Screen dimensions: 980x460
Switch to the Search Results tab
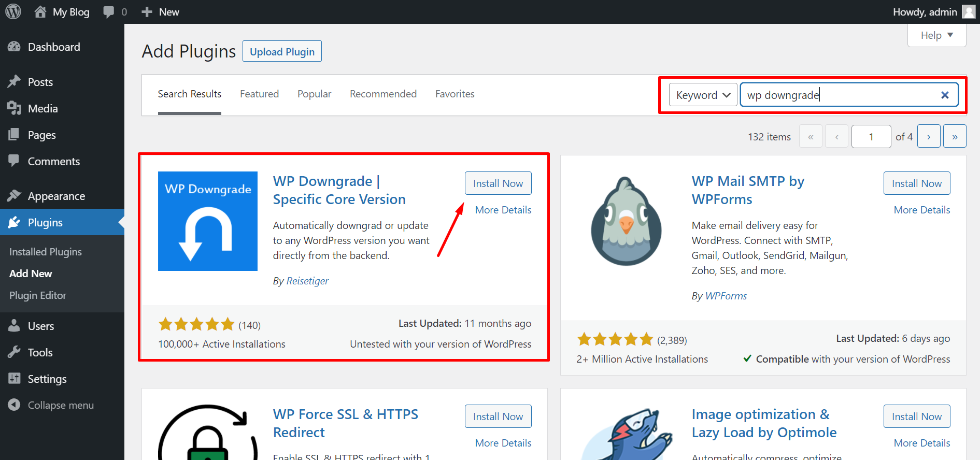pos(190,94)
